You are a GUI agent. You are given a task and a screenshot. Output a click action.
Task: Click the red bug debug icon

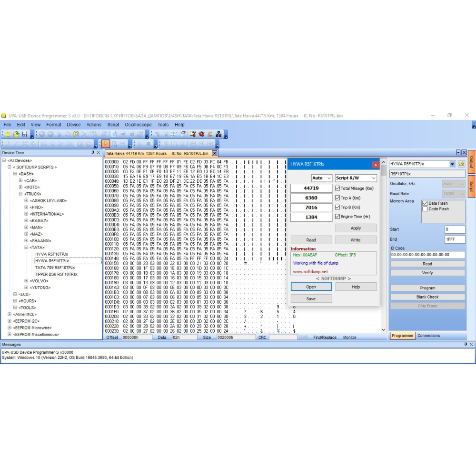click(x=201, y=134)
